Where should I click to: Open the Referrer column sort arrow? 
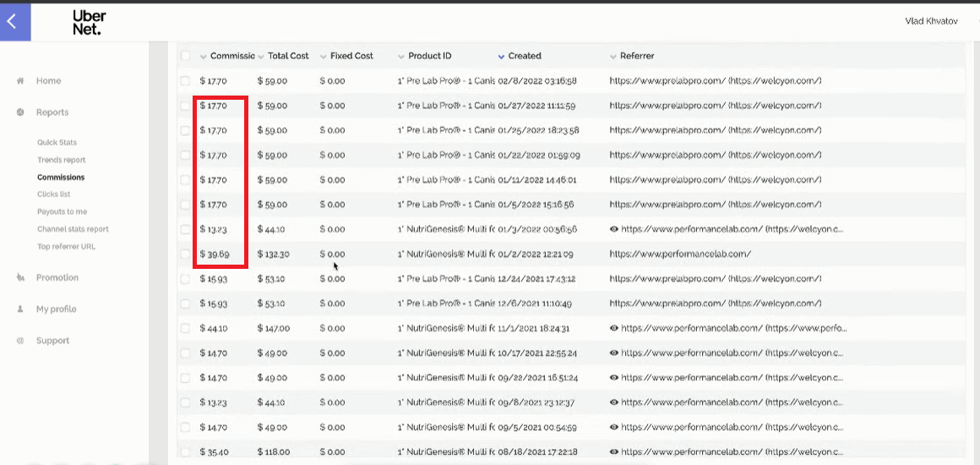(x=613, y=57)
